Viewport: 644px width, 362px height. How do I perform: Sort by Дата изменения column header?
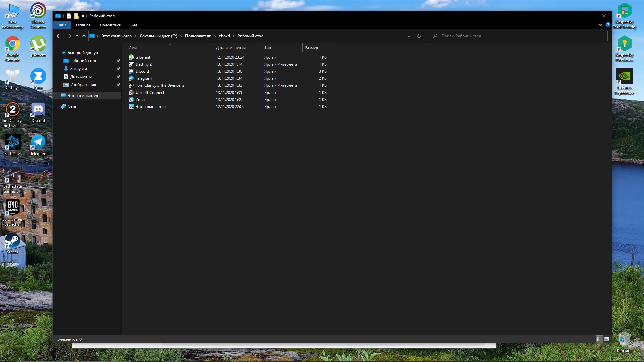238,48
